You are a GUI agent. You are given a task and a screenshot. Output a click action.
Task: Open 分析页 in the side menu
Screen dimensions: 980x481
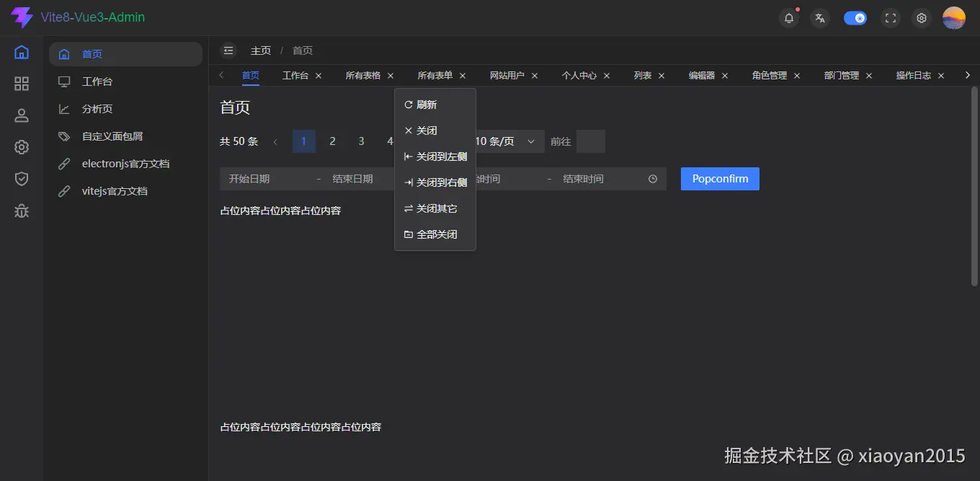(x=125, y=109)
